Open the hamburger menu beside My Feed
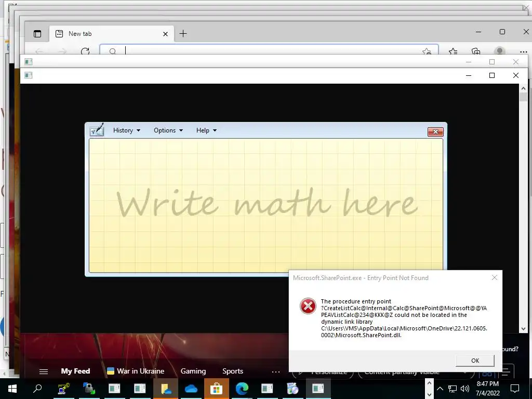Screen dimensions: 532x399 (44, 371)
